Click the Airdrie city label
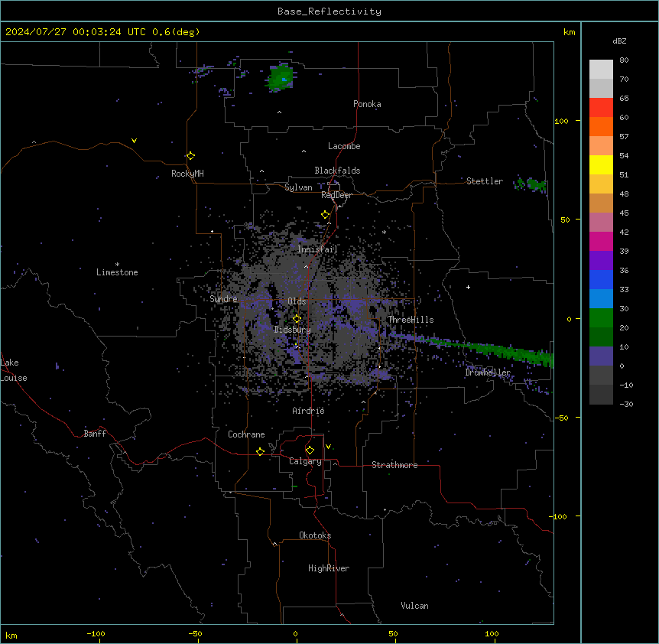Screen dimensions: 659x644 [x=309, y=411]
